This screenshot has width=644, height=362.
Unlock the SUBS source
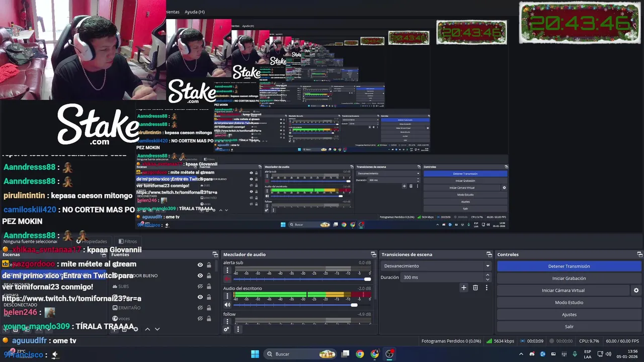pos(209,287)
